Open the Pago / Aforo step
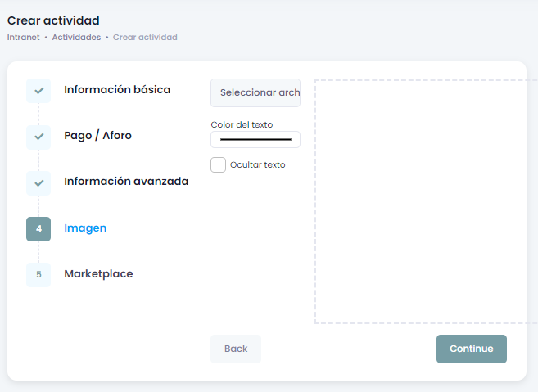 [97, 135]
